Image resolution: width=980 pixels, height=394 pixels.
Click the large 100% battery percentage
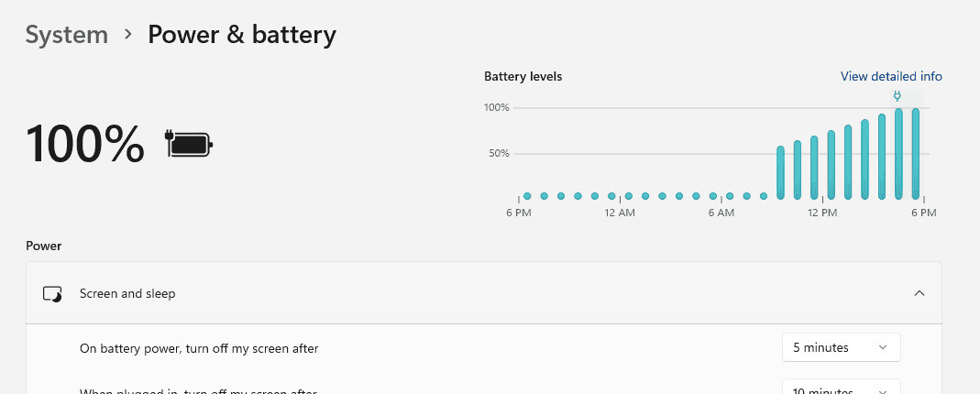click(x=85, y=144)
